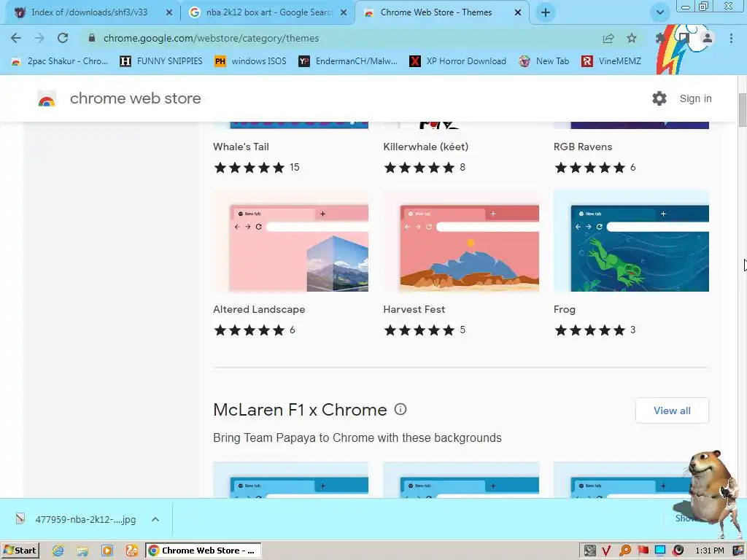Click the Whale's Tail theme title

[x=241, y=147]
